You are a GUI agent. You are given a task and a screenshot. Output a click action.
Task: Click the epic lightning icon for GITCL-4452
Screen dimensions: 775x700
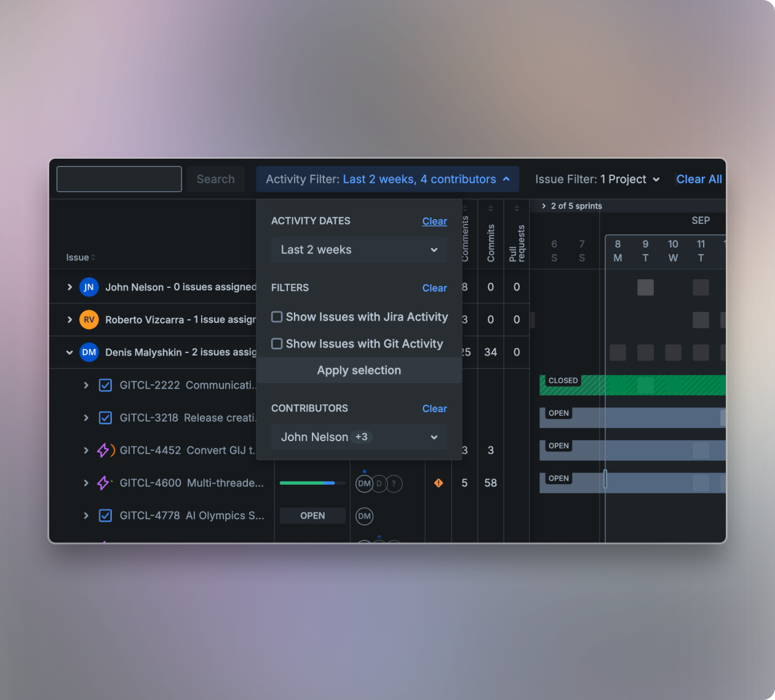105,450
